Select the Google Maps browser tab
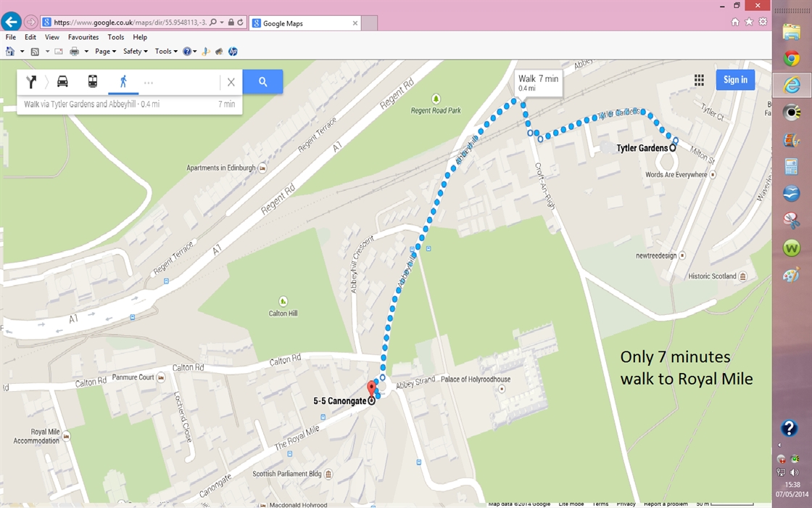This screenshot has width=812, height=508. tap(305, 23)
